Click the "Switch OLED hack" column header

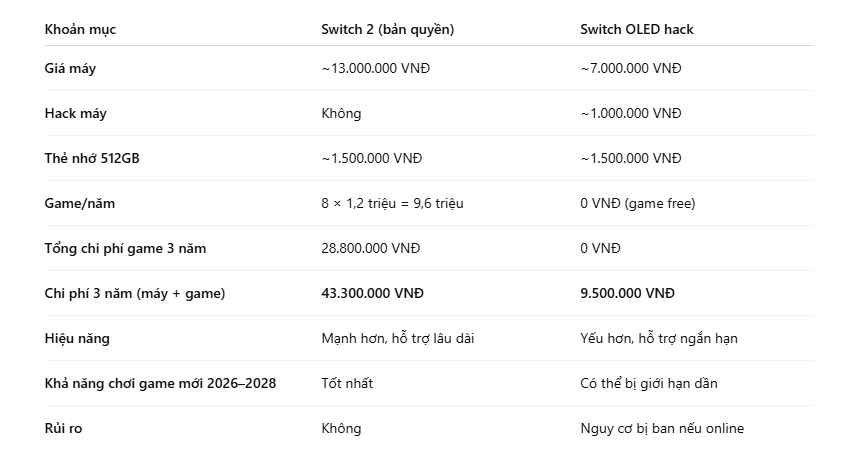pos(636,29)
